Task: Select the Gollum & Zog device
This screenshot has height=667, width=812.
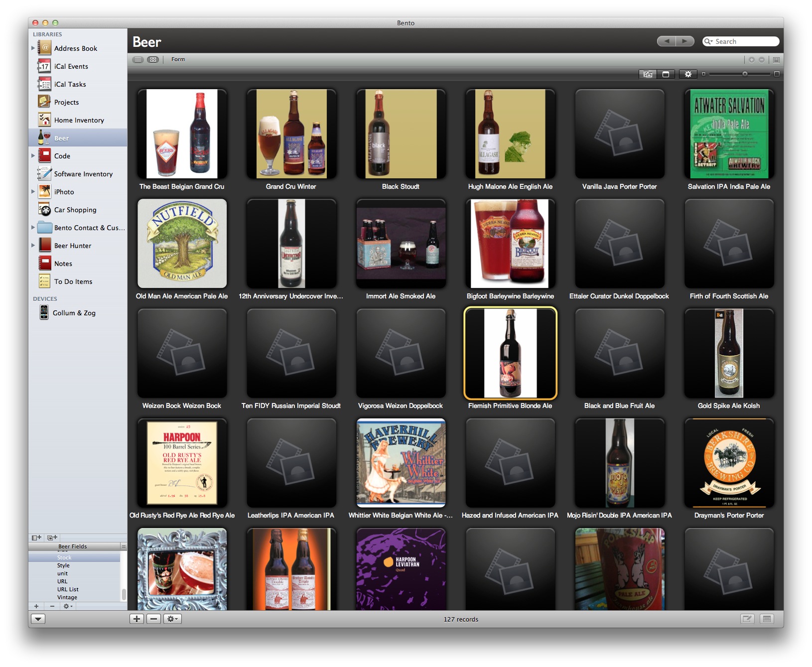Action: [x=77, y=313]
